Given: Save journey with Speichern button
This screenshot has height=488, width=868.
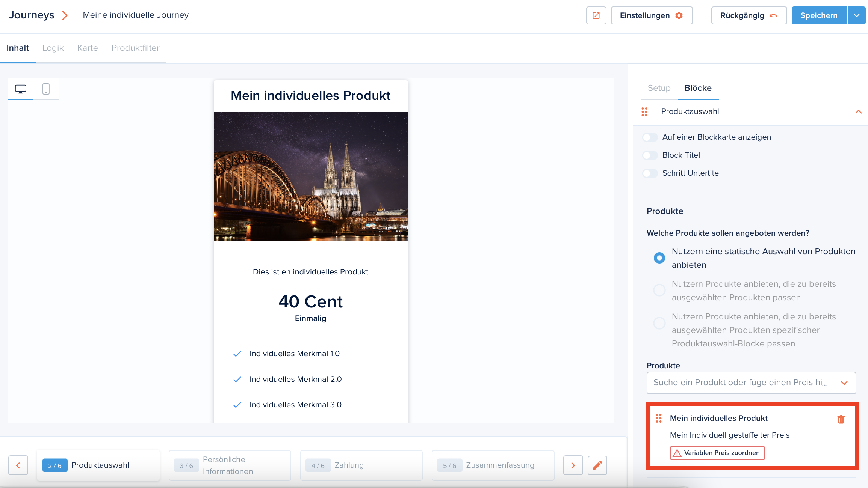Looking at the screenshot, I should [x=819, y=15].
